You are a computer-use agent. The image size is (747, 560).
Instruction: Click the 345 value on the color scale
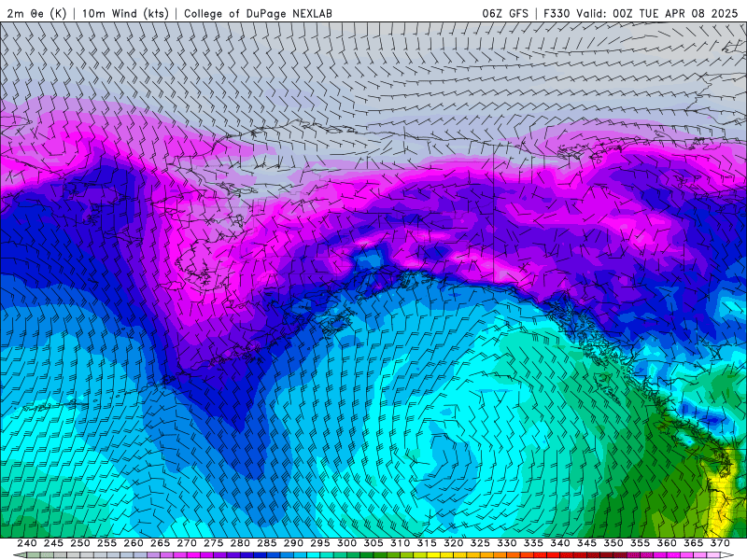coord(587,543)
